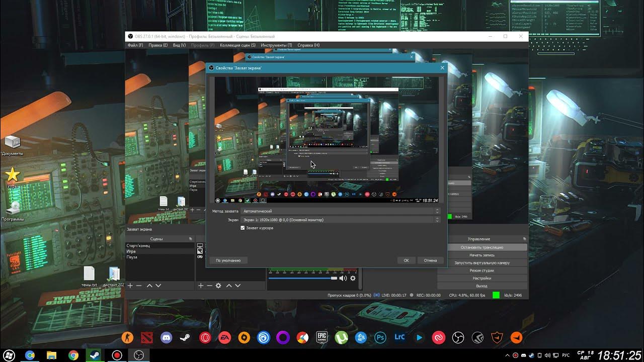Open the Файл menu

tap(135, 45)
